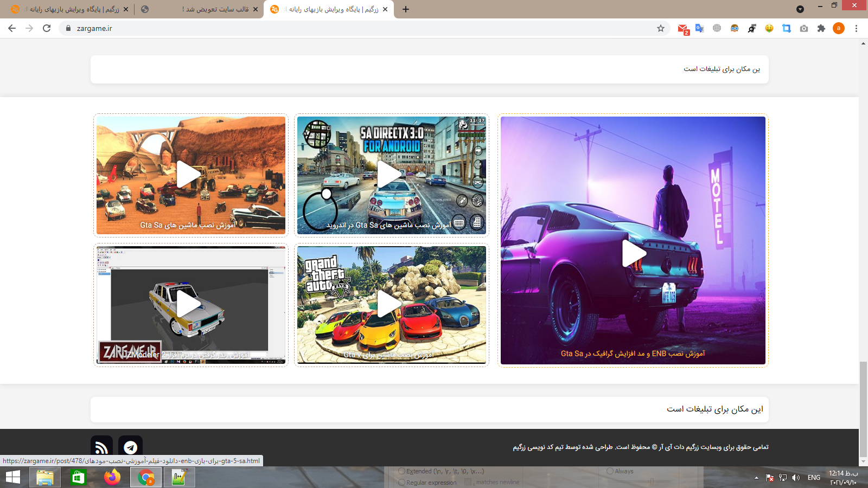868x488 pixels.
Task: Click the Google Translate extension icon
Action: 700,28
